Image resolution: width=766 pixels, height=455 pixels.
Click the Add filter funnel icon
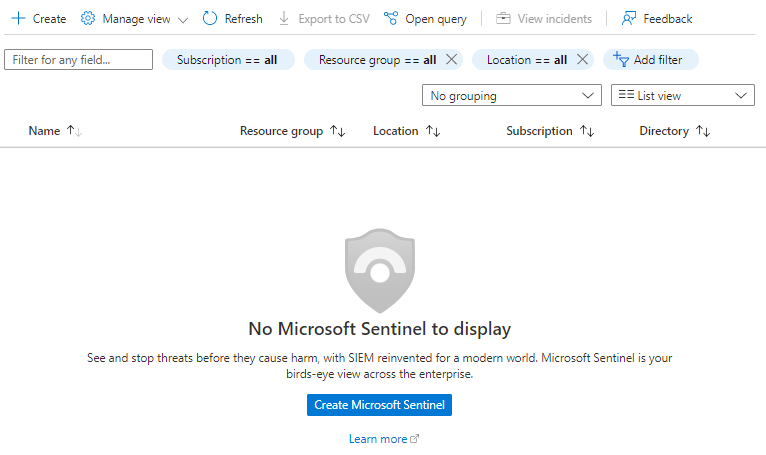[621, 60]
